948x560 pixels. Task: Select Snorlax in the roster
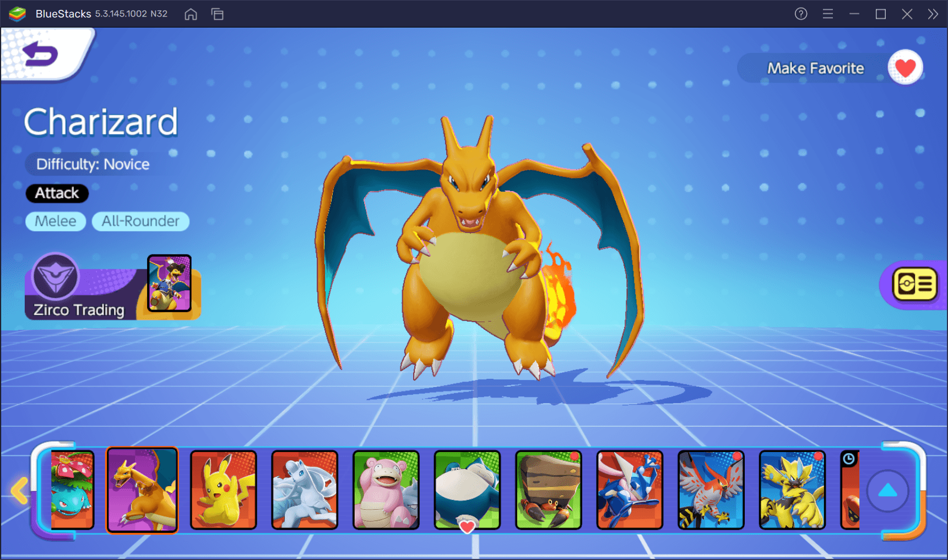pyautogui.click(x=467, y=490)
